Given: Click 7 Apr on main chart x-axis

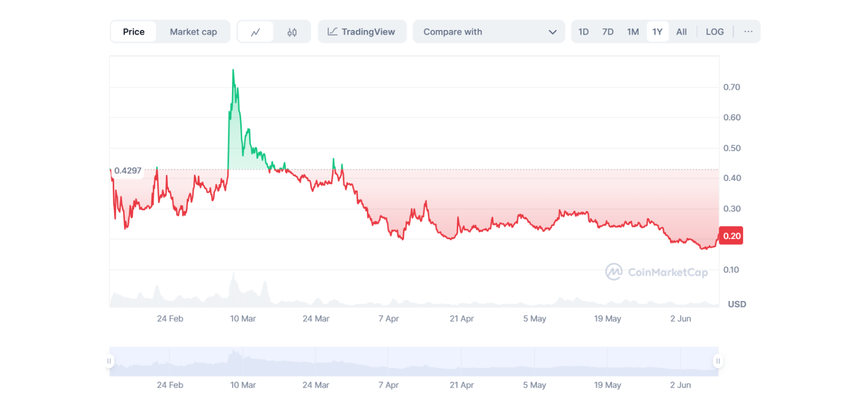Looking at the screenshot, I should point(389,319).
